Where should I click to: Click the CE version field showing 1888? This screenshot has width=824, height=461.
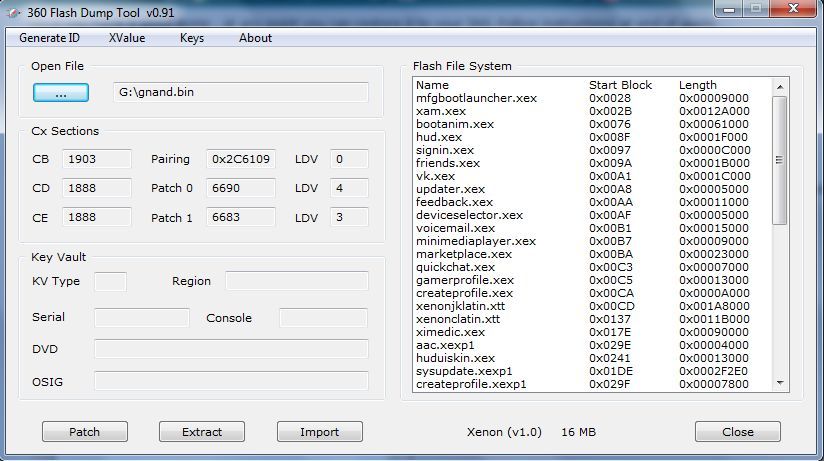point(97,217)
